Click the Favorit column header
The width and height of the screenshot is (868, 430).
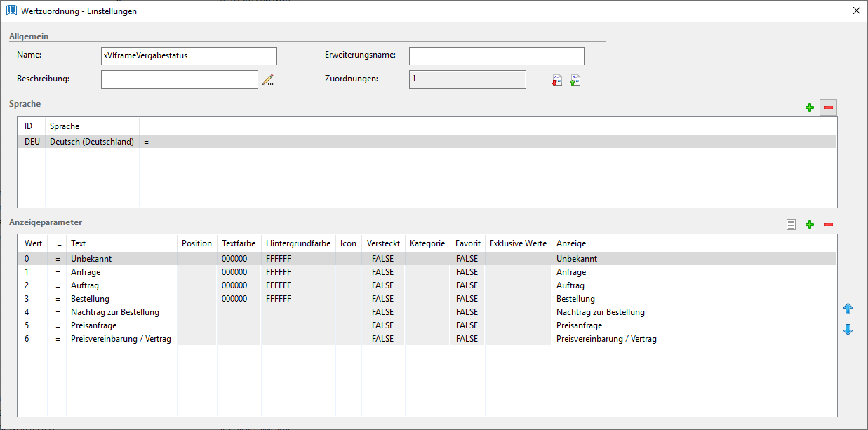click(x=467, y=243)
